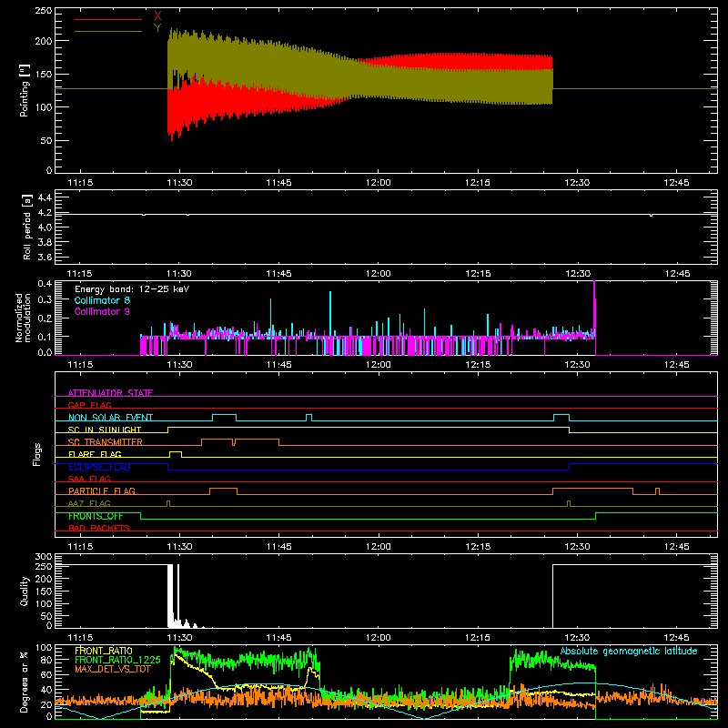The image size is (728, 728).
Task: Click the Collimator 9 legend entry
Action: [102, 311]
